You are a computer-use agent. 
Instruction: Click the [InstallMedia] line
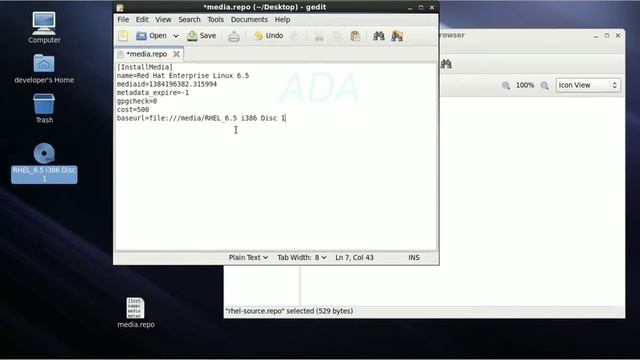point(144,67)
